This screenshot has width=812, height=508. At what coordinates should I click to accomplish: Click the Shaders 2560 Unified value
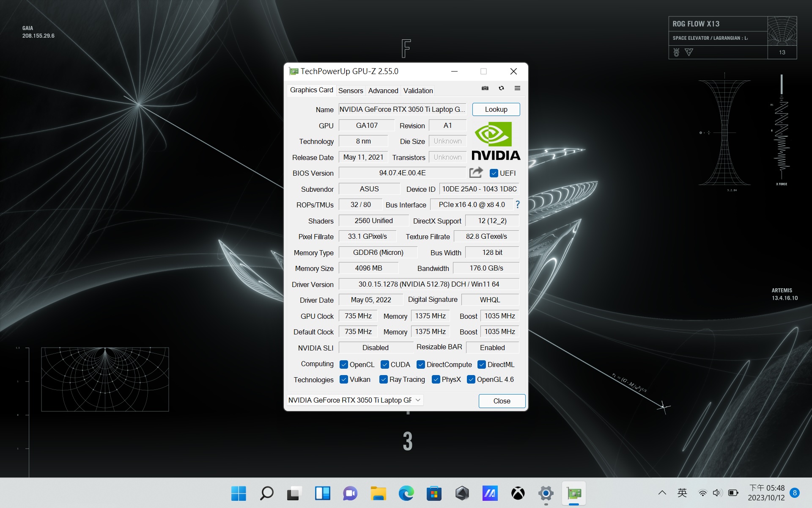coord(374,221)
